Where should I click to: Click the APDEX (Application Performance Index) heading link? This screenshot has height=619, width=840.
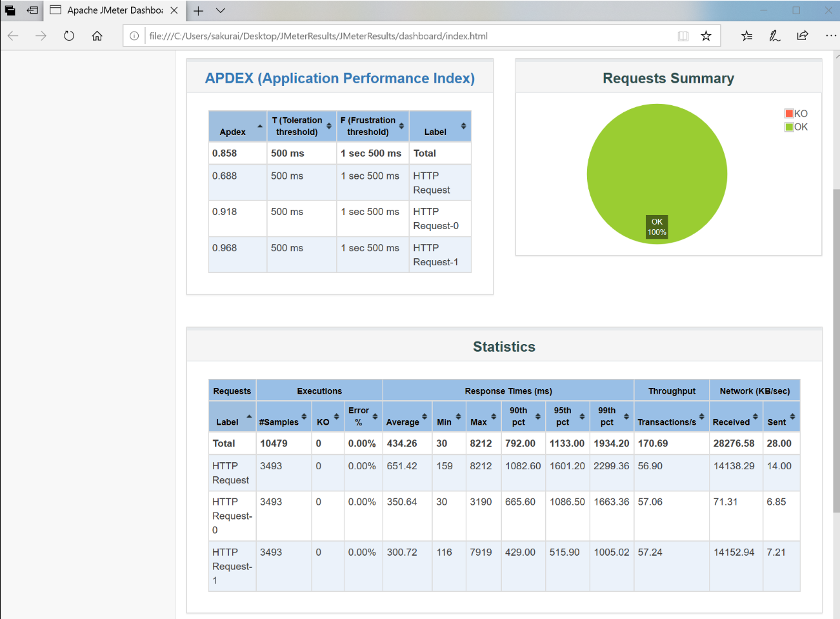coord(339,78)
